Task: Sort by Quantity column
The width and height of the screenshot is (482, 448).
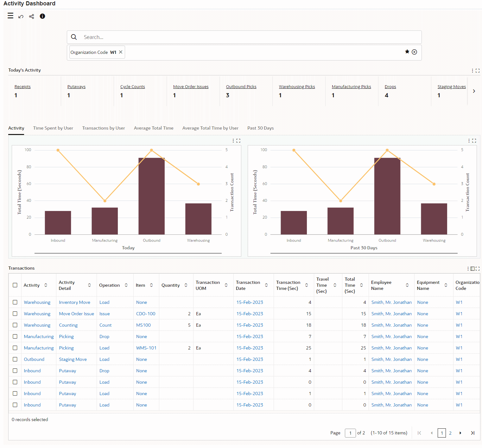Action: (186, 285)
